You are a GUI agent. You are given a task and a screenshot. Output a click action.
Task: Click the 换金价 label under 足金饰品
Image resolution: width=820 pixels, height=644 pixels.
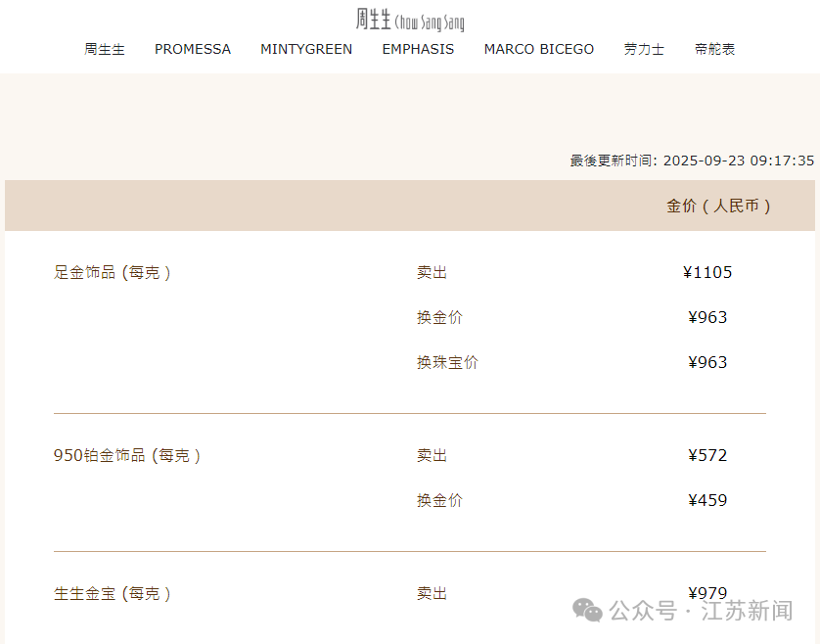coord(439,317)
